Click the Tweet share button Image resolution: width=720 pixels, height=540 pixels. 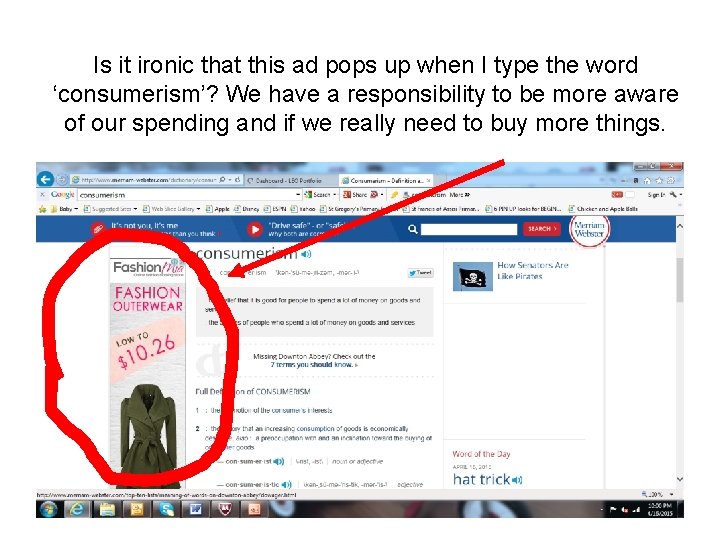pos(420,273)
